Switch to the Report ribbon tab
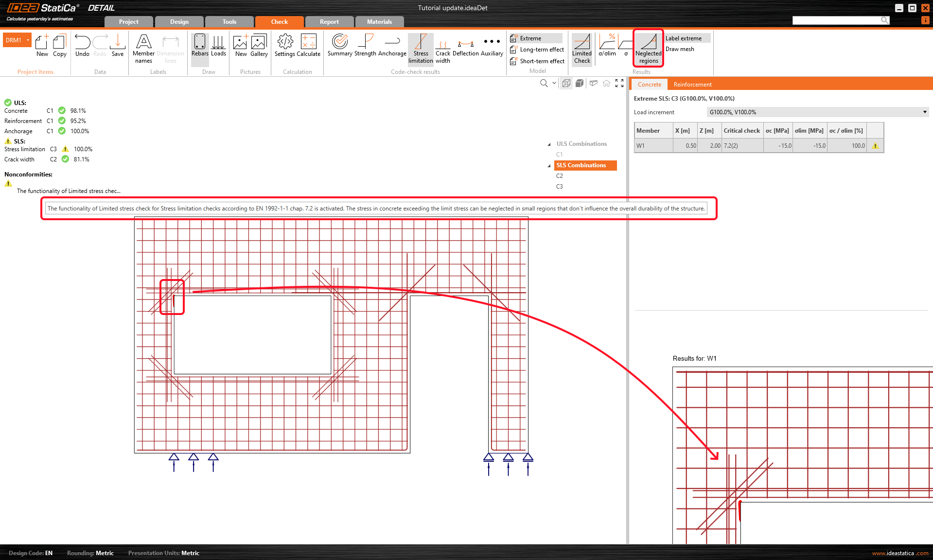This screenshot has width=933, height=560. point(329,22)
